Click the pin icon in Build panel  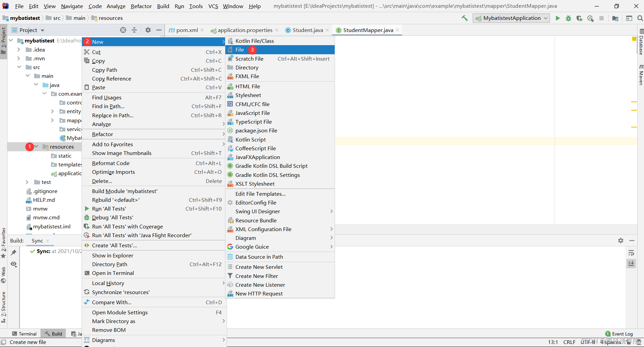point(13,252)
